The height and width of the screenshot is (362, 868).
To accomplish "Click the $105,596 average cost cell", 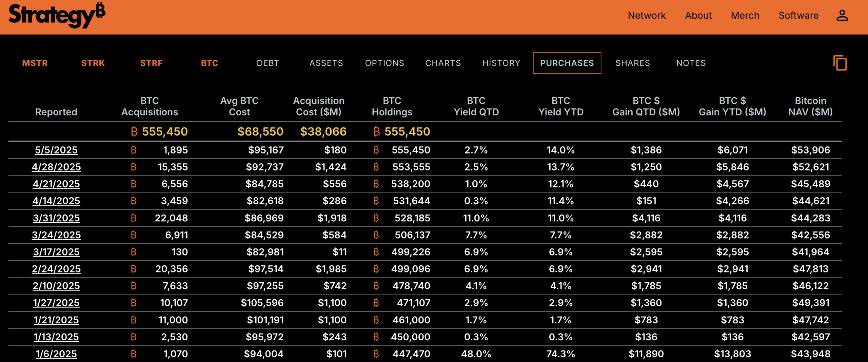I will [262, 303].
